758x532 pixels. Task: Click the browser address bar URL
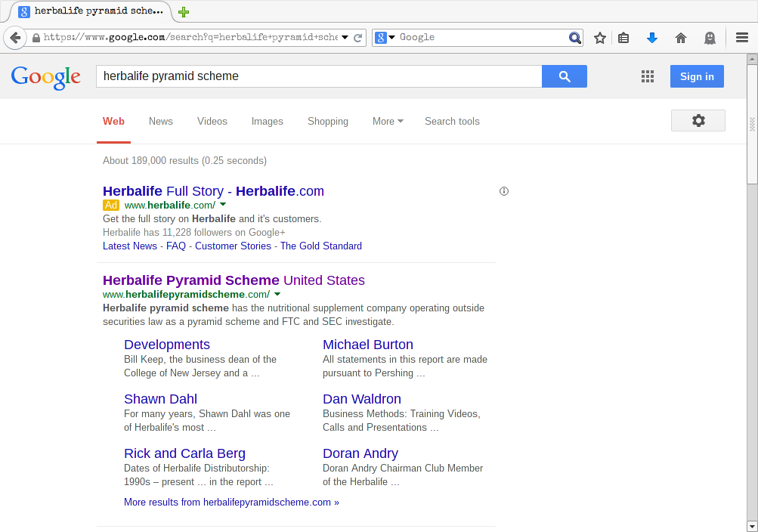click(x=190, y=37)
